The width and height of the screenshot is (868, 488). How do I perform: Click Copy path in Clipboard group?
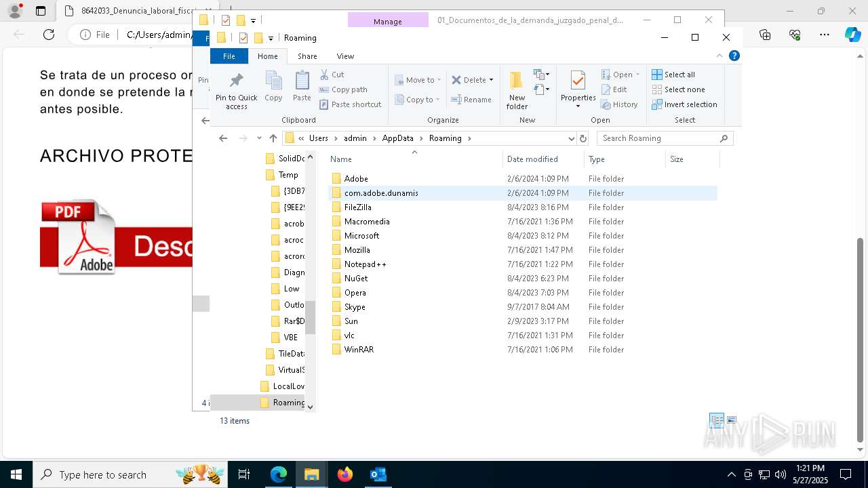click(343, 89)
